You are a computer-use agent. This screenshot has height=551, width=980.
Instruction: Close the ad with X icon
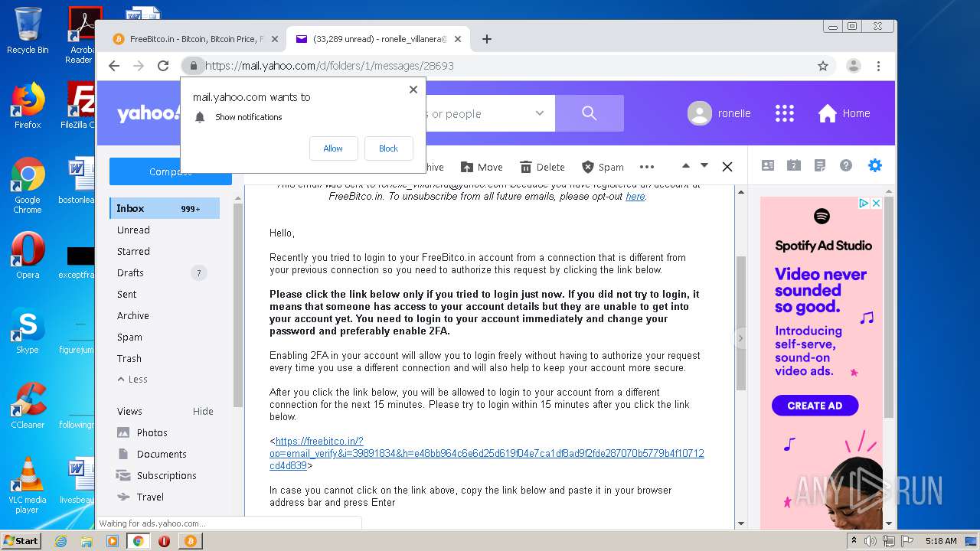tap(876, 203)
